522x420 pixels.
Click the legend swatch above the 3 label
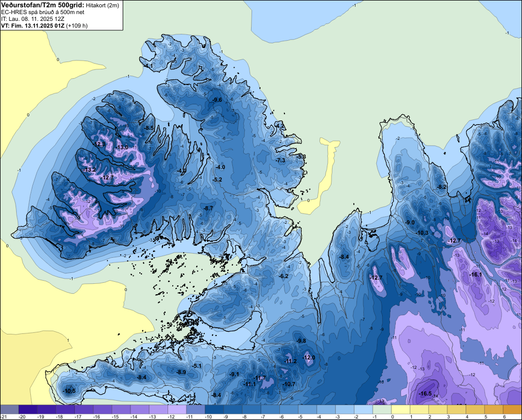click(x=457, y=410)
